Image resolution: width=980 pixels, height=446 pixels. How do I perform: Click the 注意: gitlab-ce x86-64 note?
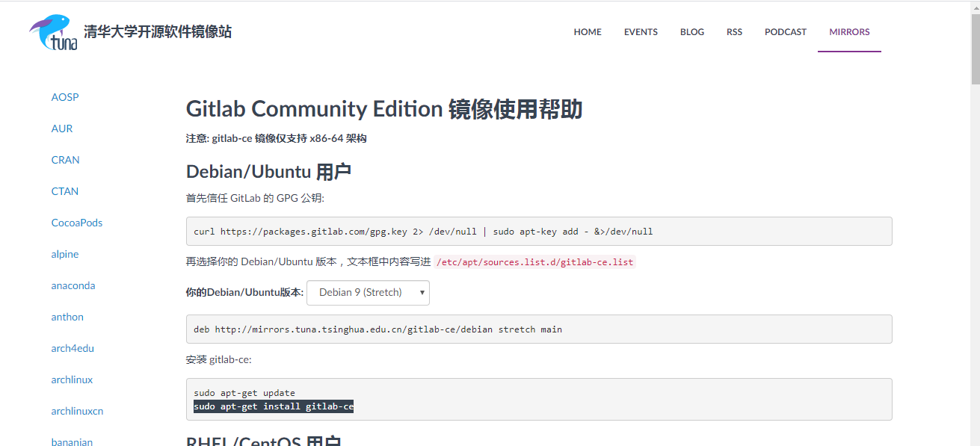coord(276,138)
